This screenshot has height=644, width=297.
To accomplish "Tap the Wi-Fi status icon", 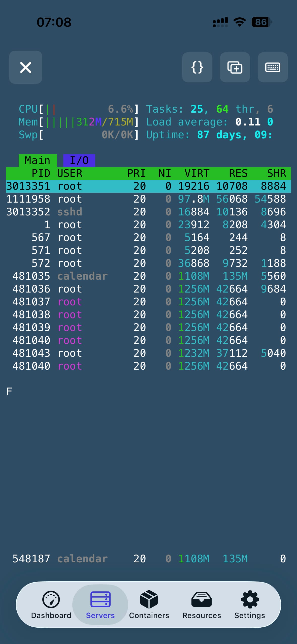I will pos(240,22).
